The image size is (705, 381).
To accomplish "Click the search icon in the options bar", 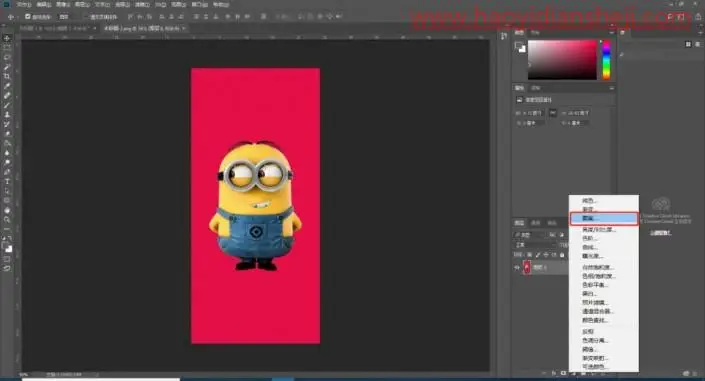I will click(x=670, y=16).
